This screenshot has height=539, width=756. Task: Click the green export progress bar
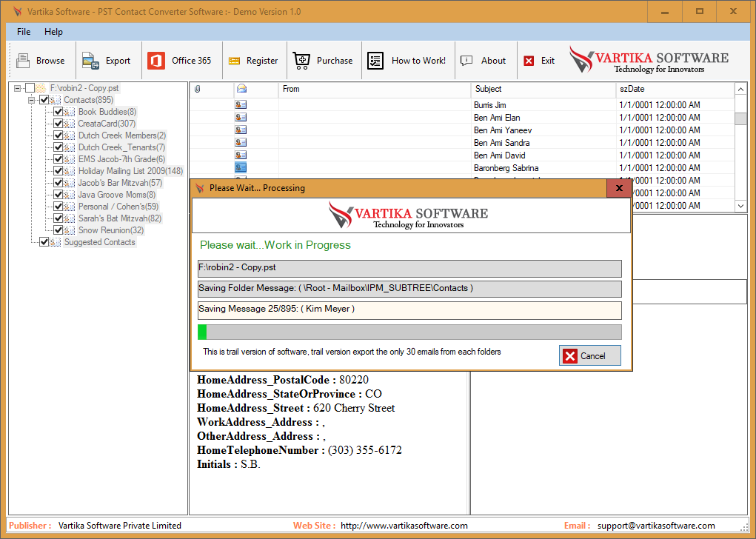pyautogui.click(x=409, y=332)
